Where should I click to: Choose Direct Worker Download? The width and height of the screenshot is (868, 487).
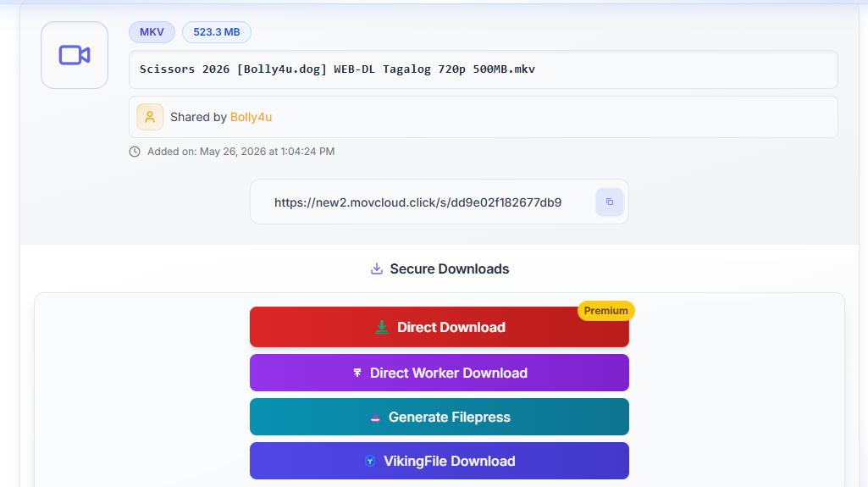(x=439, y=373)
